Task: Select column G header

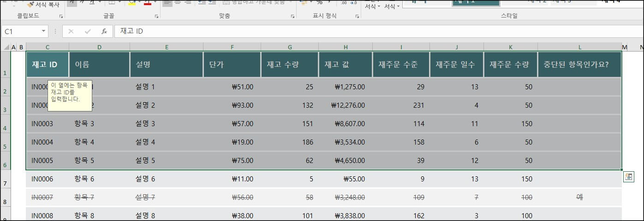Action: coord(290,47)
